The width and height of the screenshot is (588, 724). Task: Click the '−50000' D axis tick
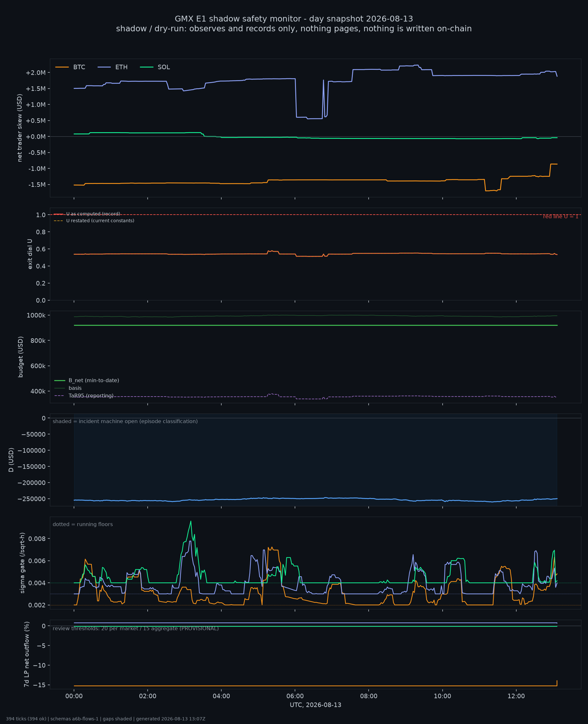pos(33,434)
